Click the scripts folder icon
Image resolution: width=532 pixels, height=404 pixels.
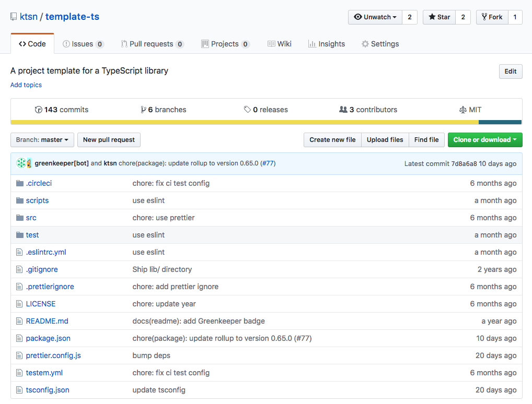point(20,200)
